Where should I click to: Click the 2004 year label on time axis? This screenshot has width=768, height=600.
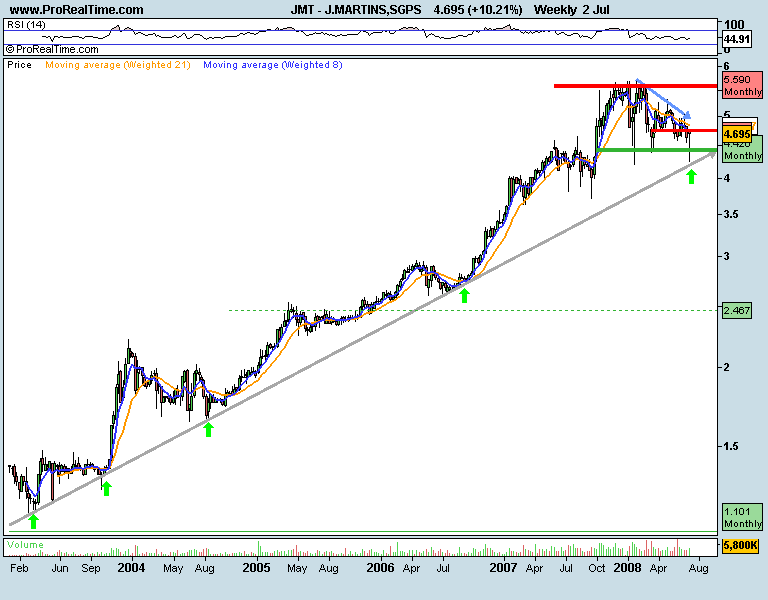coord(131,568)
